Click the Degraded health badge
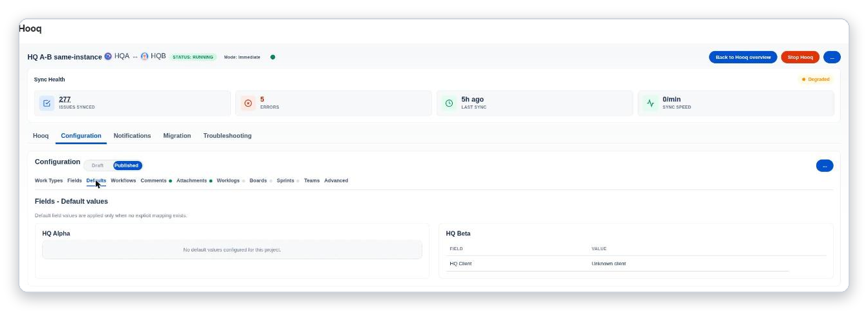 pyautogui.click(x=815, y=80)
